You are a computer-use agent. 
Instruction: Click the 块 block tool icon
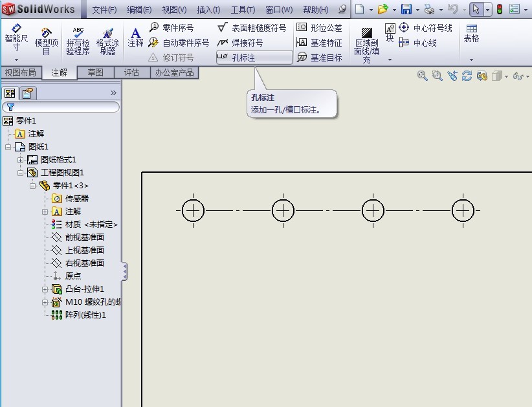(390, 33)
